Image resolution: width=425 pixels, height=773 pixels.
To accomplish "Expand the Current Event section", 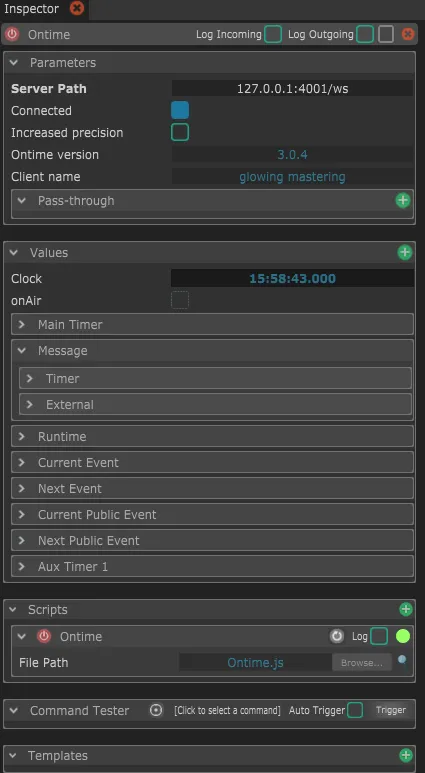I will coord(212,462).
